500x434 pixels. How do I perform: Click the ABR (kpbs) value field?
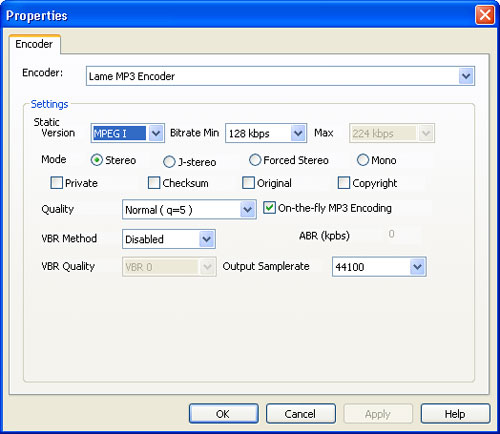[x=392, y=234]
